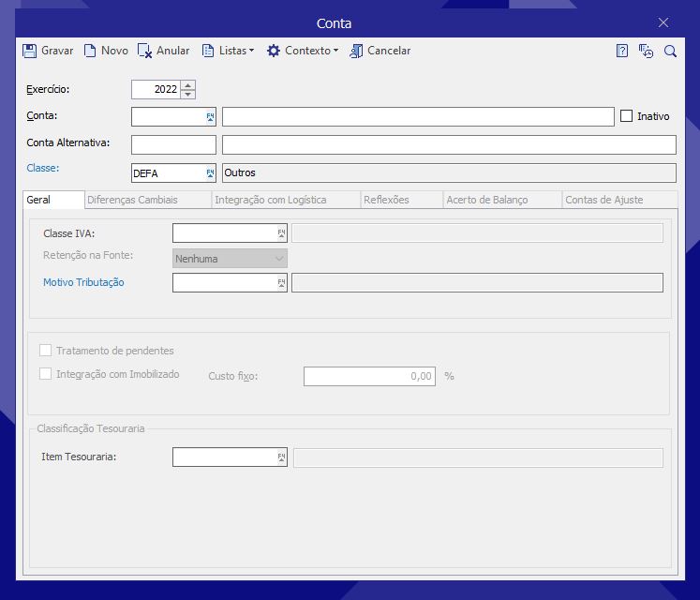Enable the Inativo checkbox
The height and width of the screenshot is (600, 700).
(627, 116)
